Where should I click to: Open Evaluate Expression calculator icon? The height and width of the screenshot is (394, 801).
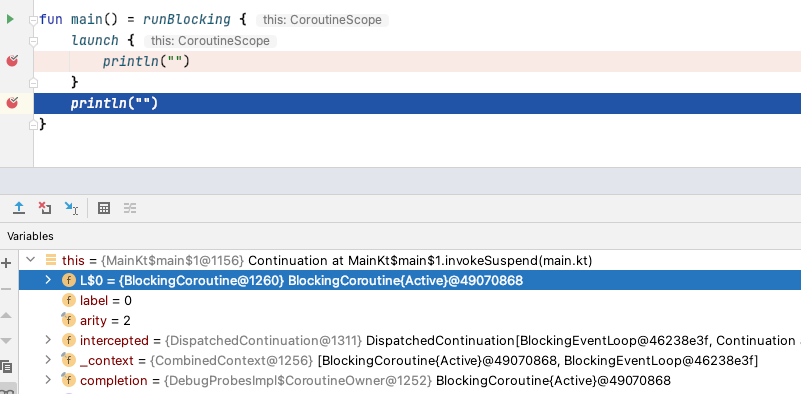pos(104,208)
